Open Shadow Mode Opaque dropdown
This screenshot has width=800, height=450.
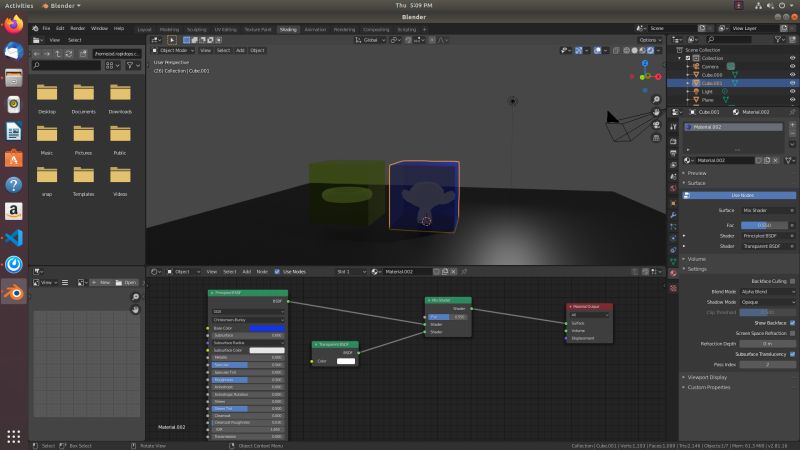click(768, 302)
